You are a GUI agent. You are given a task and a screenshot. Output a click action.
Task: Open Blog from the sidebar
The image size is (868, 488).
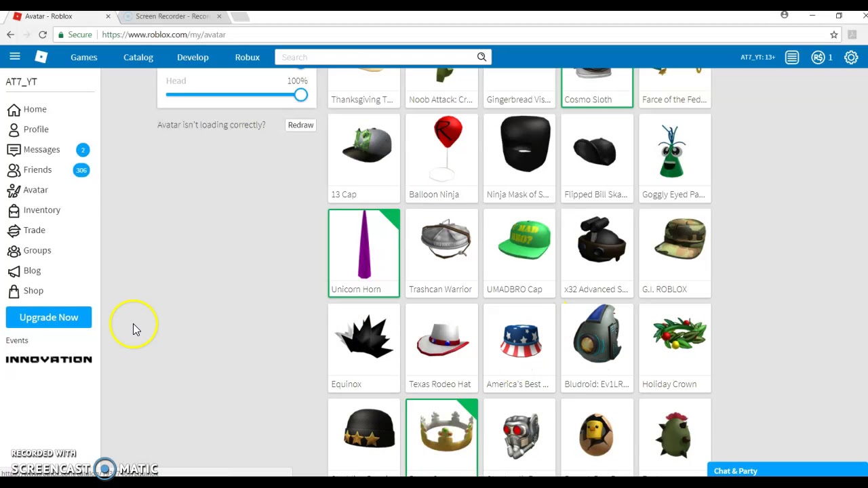click(24, 270)
